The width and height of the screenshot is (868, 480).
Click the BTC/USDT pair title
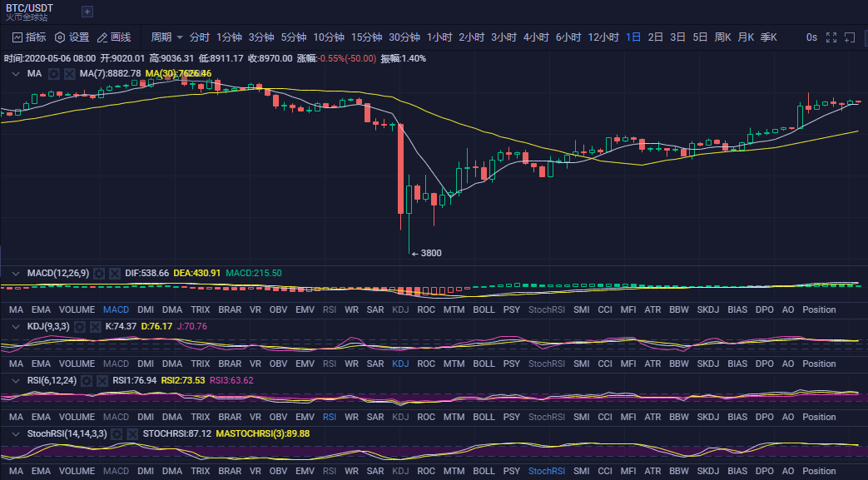[29, 7]
